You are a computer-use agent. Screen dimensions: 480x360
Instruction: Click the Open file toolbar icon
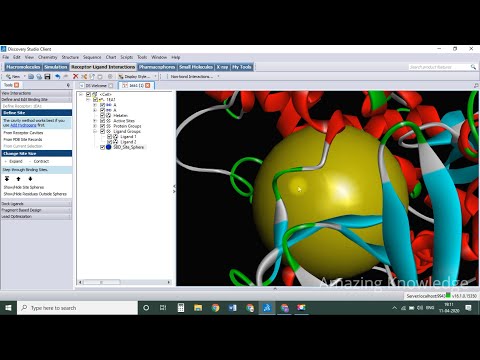click(31, 77)
